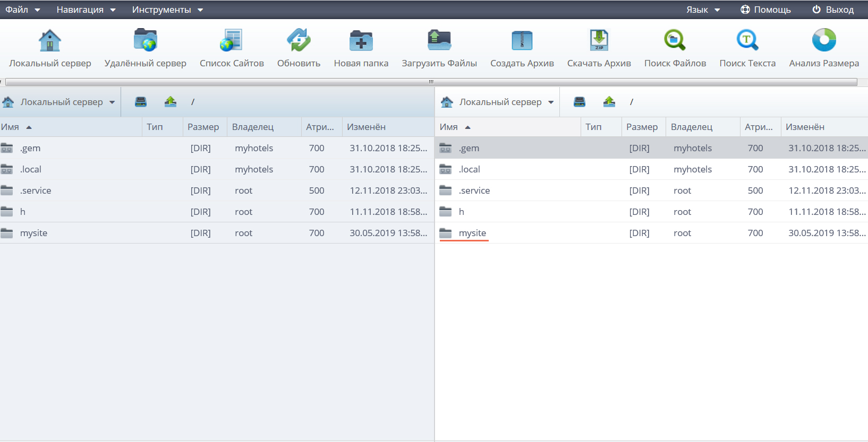Sort left panel by Тип column
The width and height of the screenshot is (868, 442).
(163, 127)
